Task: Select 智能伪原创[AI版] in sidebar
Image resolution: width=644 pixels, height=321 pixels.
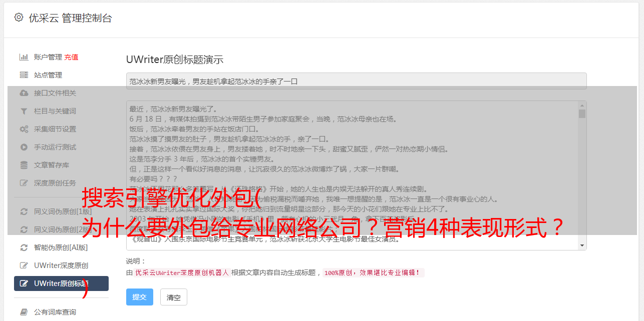Action: point(61,247)
